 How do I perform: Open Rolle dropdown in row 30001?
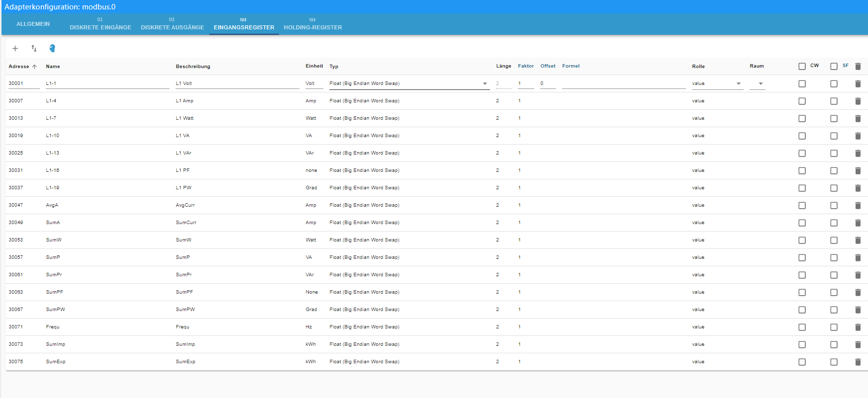pyautogui.click(x=717, y=83)
